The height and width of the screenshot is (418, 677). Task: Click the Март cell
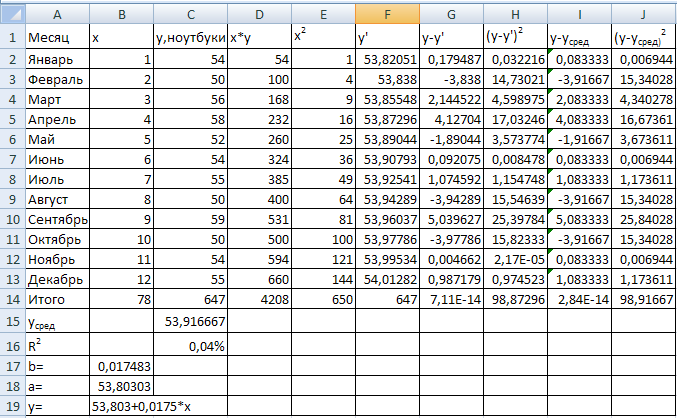point(57,99)
